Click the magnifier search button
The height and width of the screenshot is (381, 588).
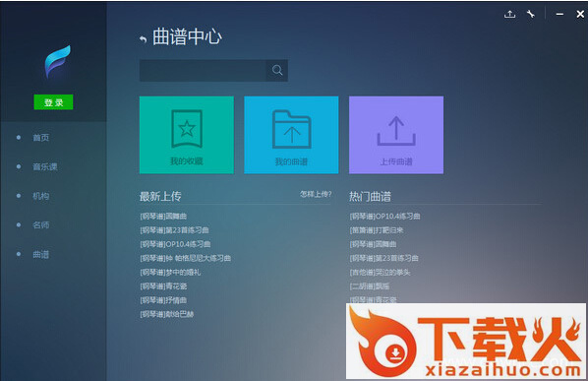click(x=277, y=70)
